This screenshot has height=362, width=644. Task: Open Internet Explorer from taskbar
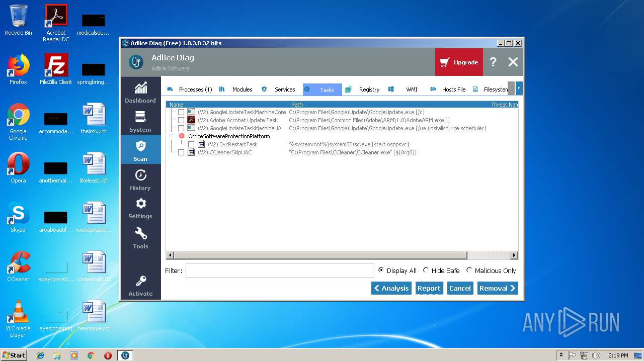click(x=40, y=355)
